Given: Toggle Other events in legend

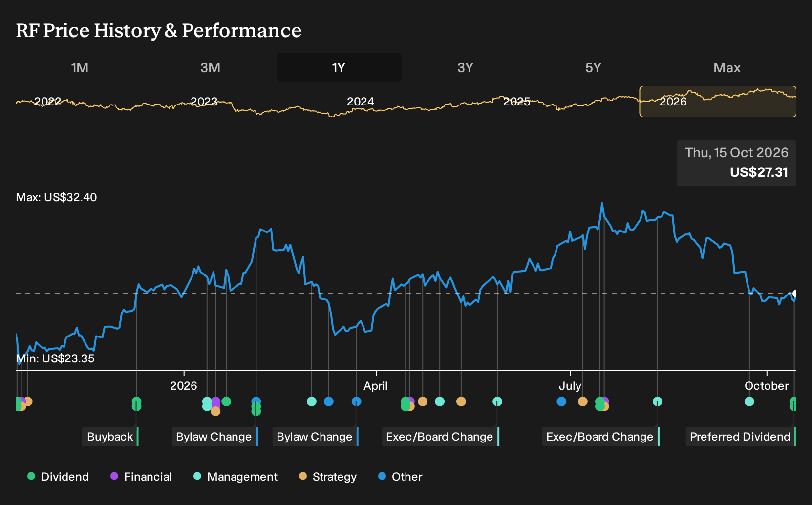Looking at the screenshot, I should 400,477.
